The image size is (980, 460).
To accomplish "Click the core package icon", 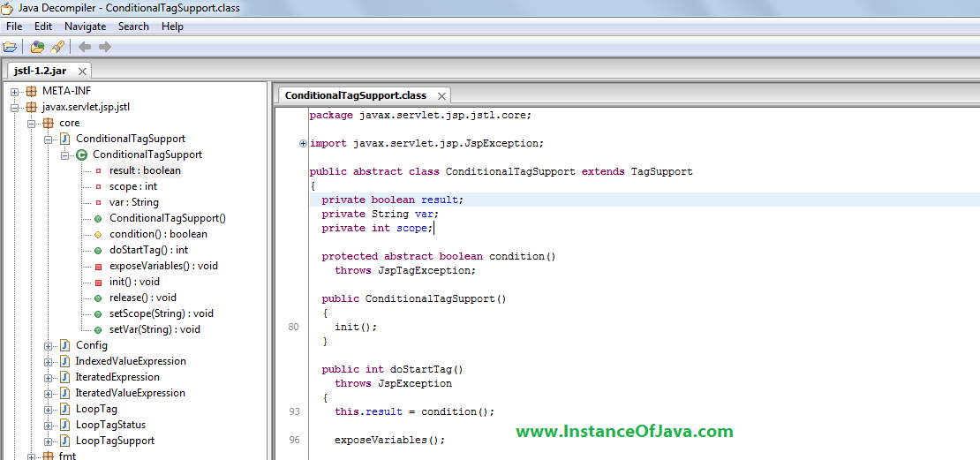I will 49,123.
